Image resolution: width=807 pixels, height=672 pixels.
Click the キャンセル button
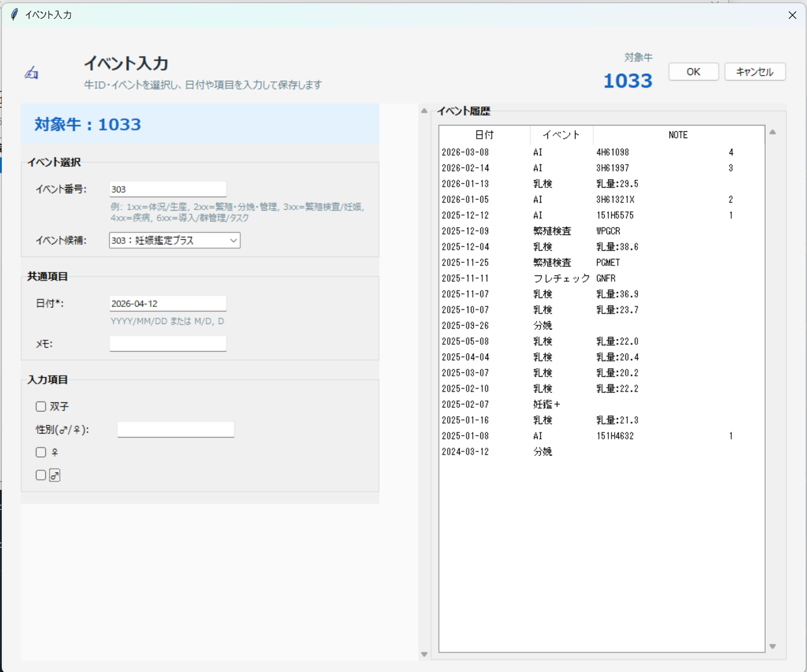(x=755, y=72)
